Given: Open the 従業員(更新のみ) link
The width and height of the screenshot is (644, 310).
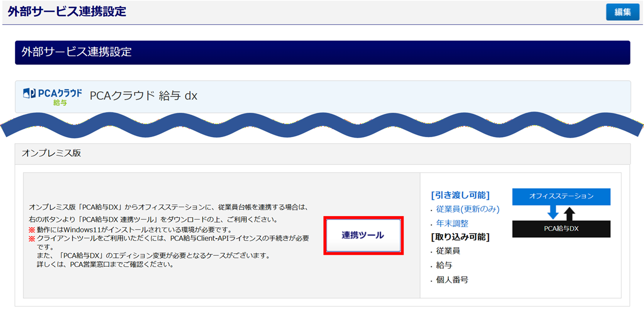Looking at the screenshot, I should coord(468,209).
